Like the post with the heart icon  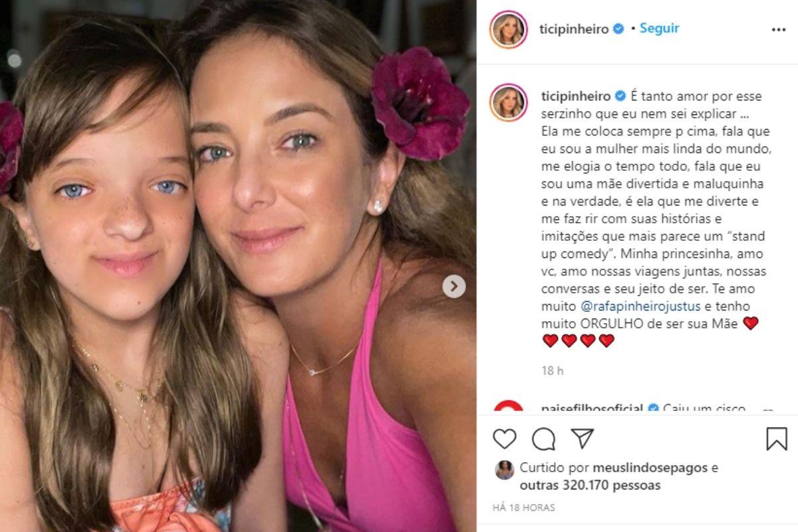505,439
